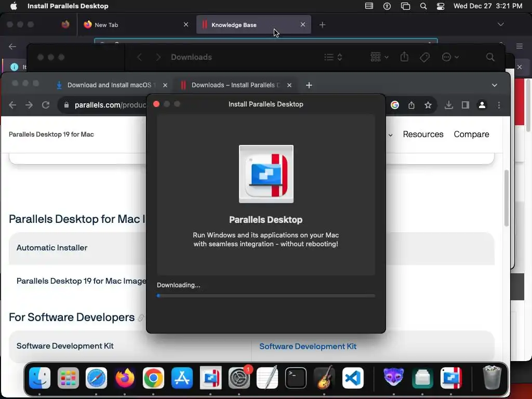The height and width of the screenshot is (399, 532).
Task: Expand Firefox's list all tabs chevron
Action: pos(500,24)
